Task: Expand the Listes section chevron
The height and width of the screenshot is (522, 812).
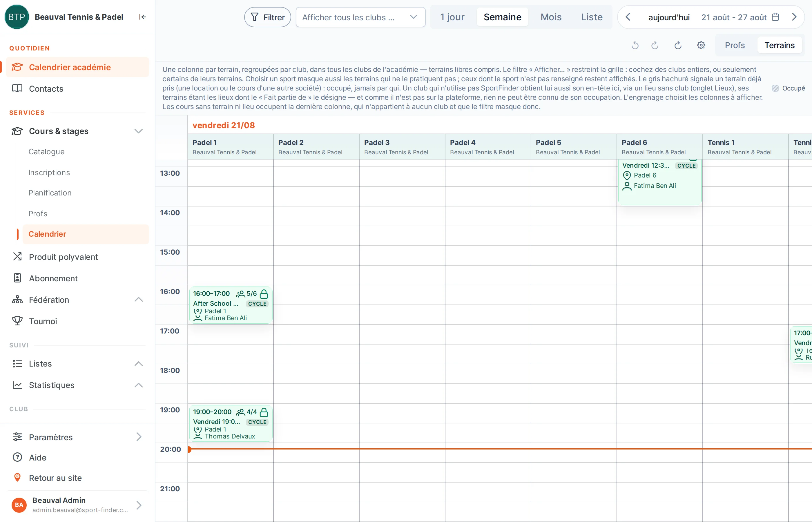Action: coord(138,364)
